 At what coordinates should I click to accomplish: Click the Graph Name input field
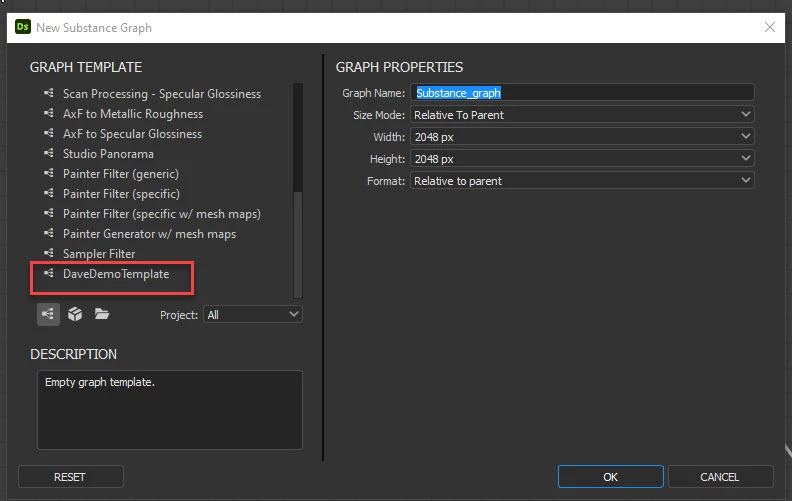click(582, 93)
